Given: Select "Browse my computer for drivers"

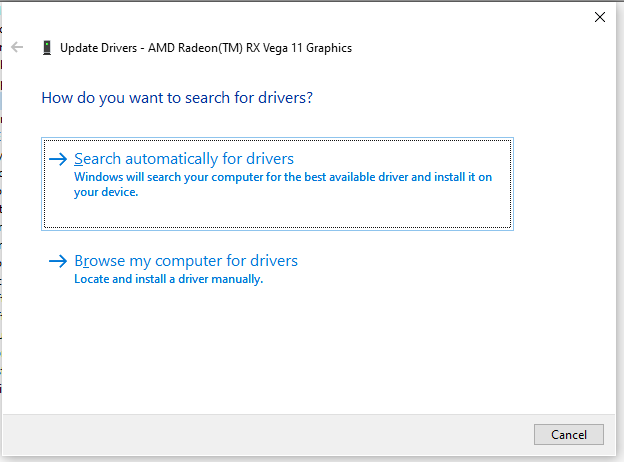Looking at the screenshot, I should pyautogui.click(x=186, y=261).
